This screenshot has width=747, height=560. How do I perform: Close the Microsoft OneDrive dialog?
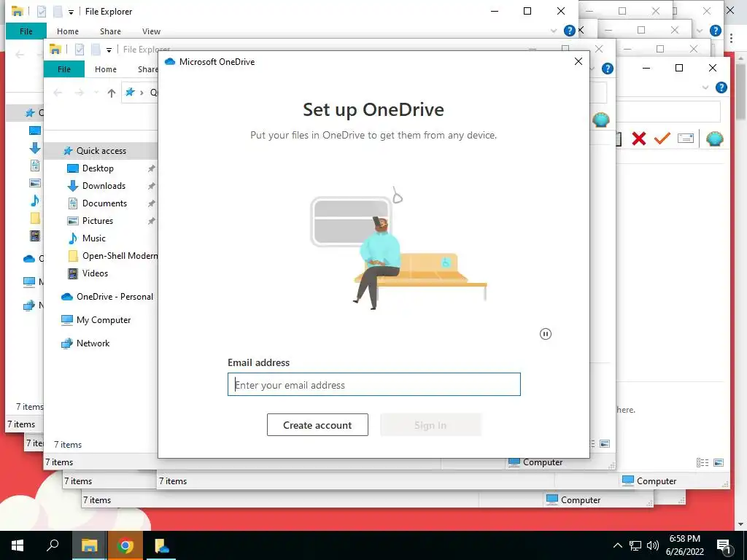click(x=578, y=61)
